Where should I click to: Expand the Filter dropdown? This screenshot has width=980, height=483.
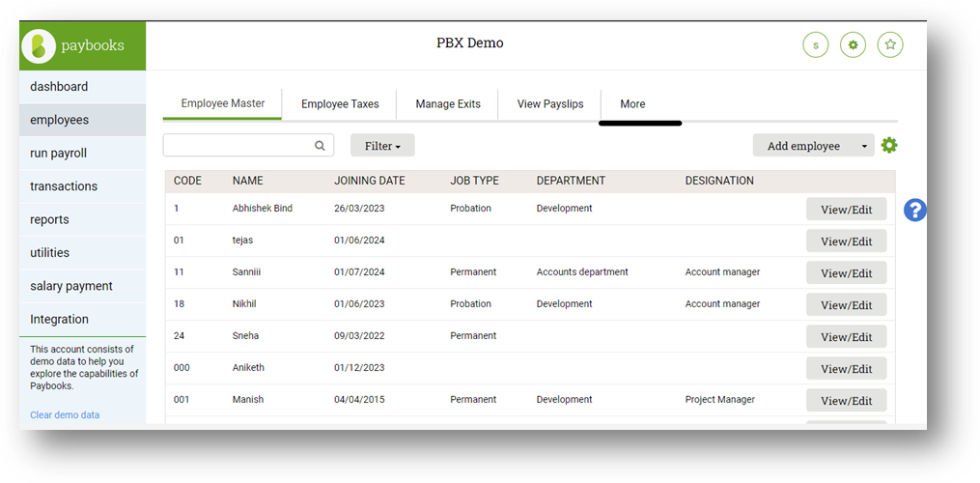tap(382, 146)
